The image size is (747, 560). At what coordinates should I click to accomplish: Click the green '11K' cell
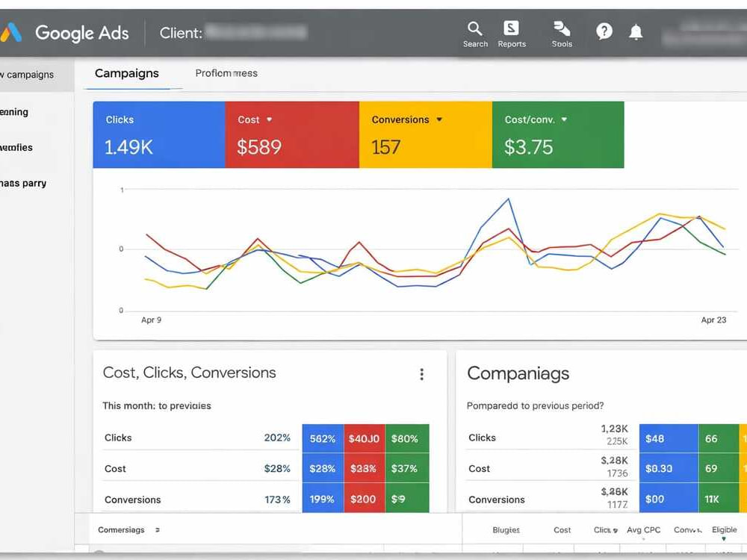coord(719,499)
